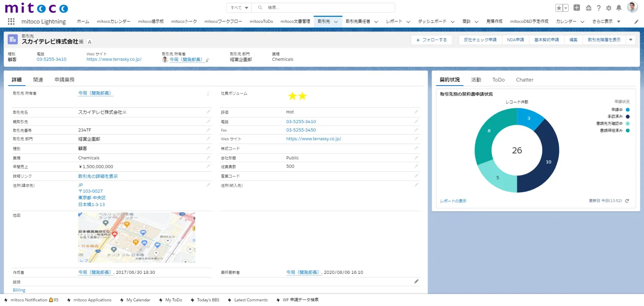
Task: Click the 反社チェック申請 button
Action: point(480,40)
